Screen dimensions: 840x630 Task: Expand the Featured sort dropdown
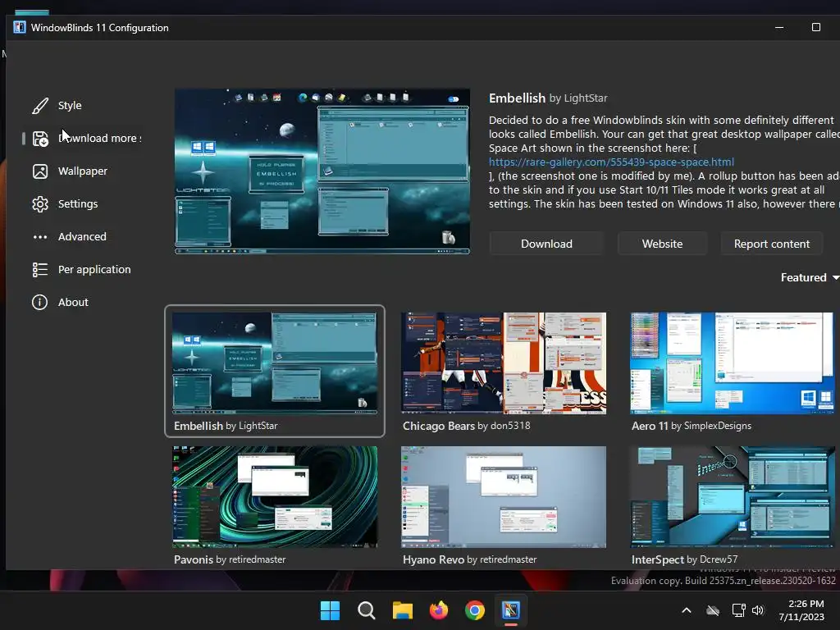pyautogui.click(x=810, y=277)
